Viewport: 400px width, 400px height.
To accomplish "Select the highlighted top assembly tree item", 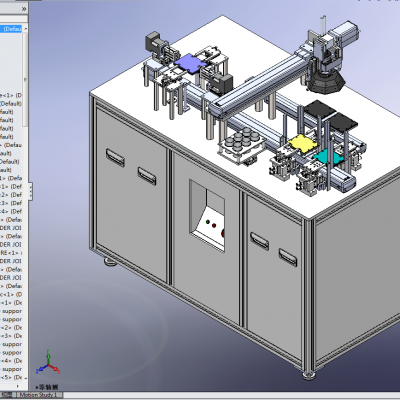I will point(11,29).
